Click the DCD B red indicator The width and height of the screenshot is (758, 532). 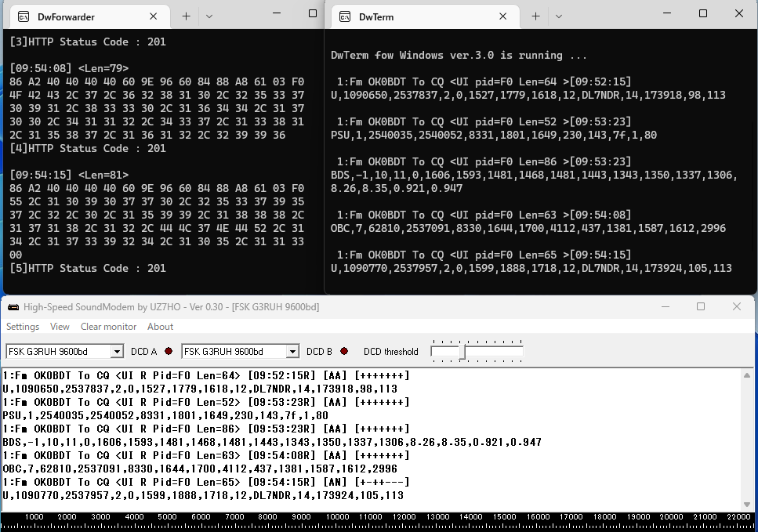pyautogui.click(x=343, y=351)
